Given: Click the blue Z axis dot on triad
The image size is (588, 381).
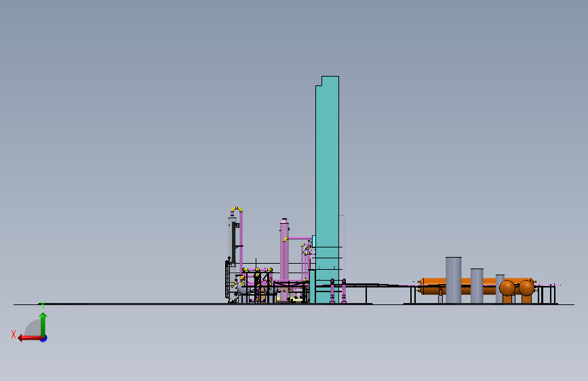Looking at the screenshot, I should 44,338.
